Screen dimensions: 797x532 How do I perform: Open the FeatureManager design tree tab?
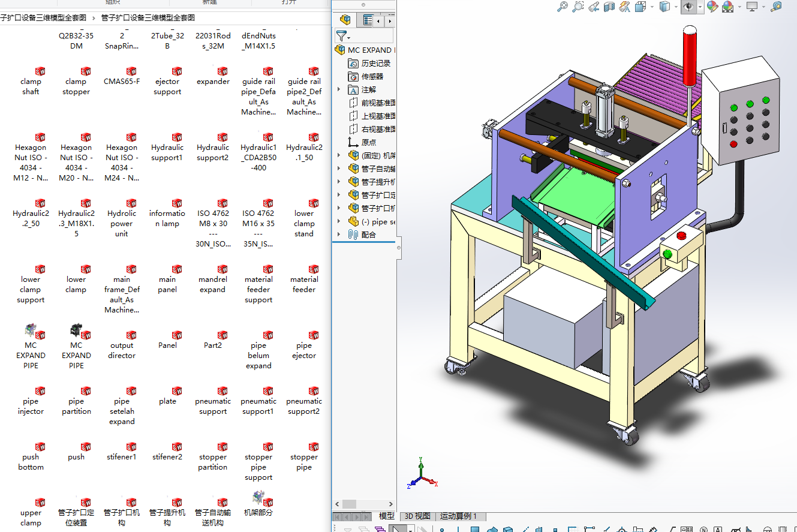tap(345, 20)
